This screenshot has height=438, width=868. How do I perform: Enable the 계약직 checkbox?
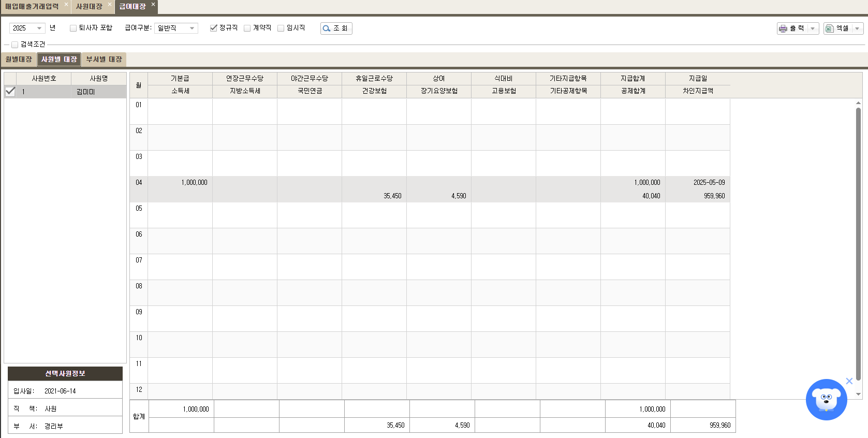point(247,28)
